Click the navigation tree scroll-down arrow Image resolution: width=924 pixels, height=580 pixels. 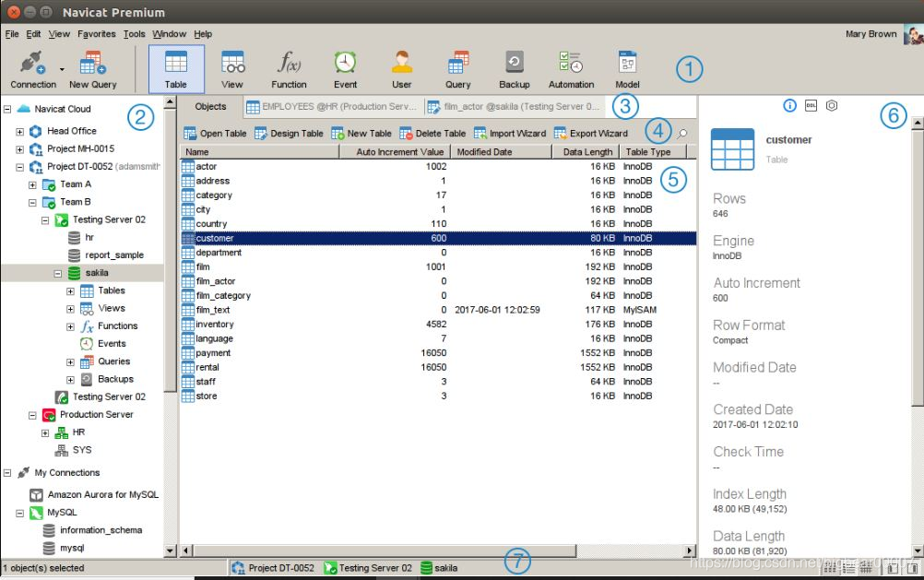click(x=171, y=550)
